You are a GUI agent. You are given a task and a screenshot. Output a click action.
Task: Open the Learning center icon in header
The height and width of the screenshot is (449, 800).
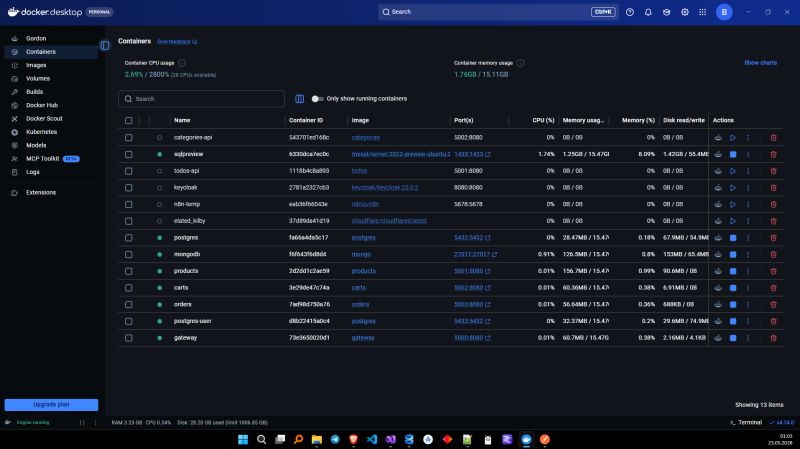(x=666, y=12)
